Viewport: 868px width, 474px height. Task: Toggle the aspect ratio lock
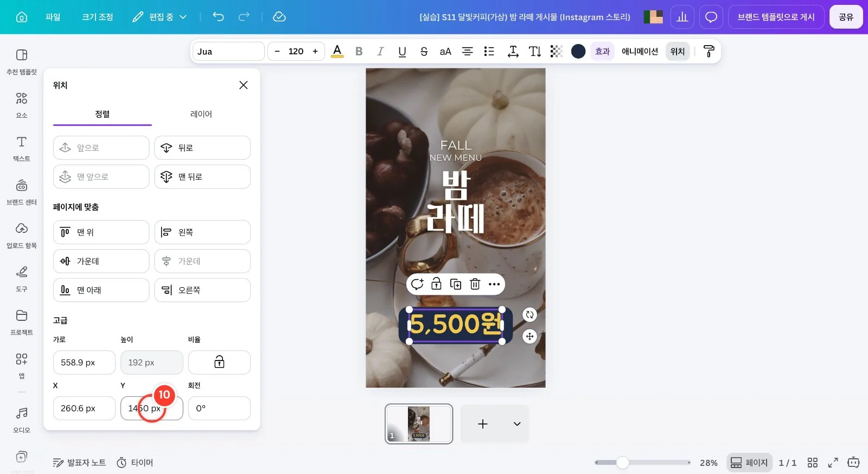coord(219,362)
